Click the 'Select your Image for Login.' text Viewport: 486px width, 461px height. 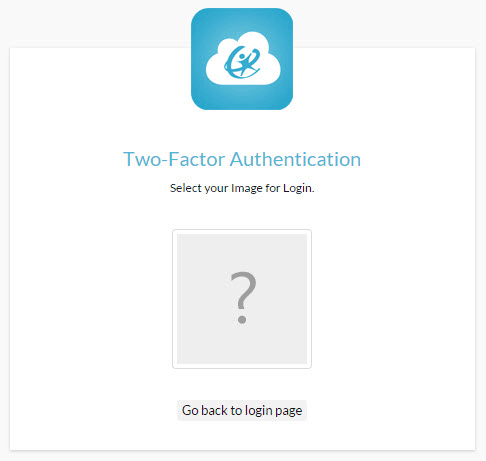tap(242, 188)
